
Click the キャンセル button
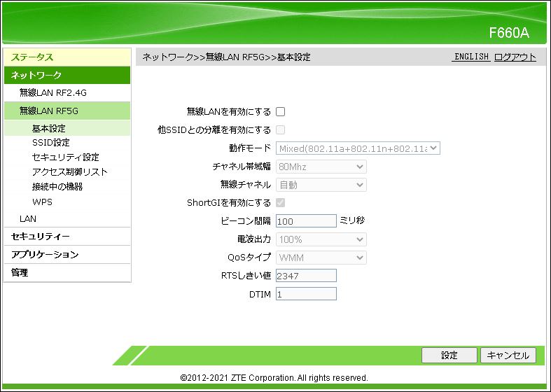click(508, 356)
